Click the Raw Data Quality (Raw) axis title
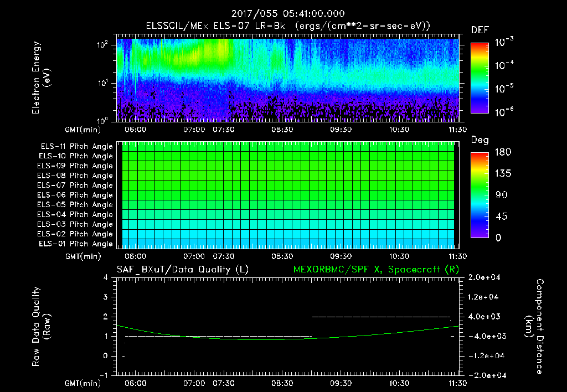Viewport: 567px width, 392px height. click(41, 327)
